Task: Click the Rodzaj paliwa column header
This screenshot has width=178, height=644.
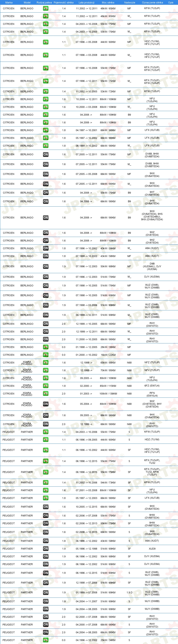Action: tap(44, 3)
